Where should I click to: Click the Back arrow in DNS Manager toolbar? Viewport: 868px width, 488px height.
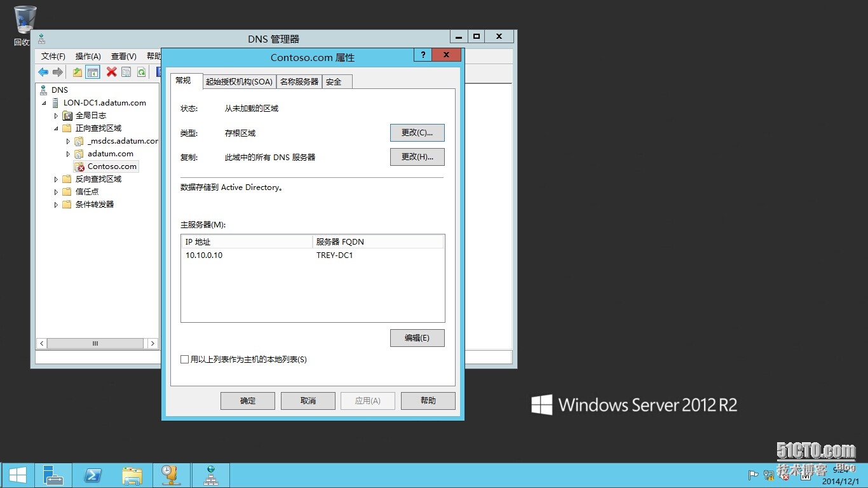coord(43,72)
